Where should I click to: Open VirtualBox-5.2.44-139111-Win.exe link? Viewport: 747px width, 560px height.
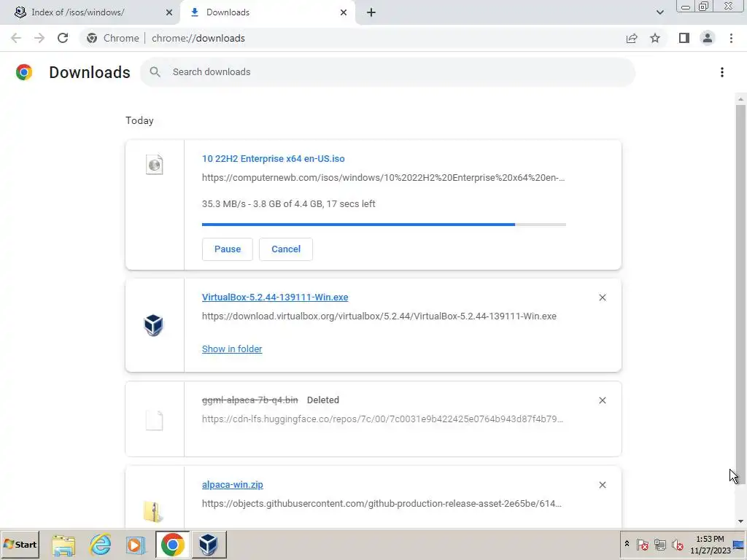coord(275,297)
